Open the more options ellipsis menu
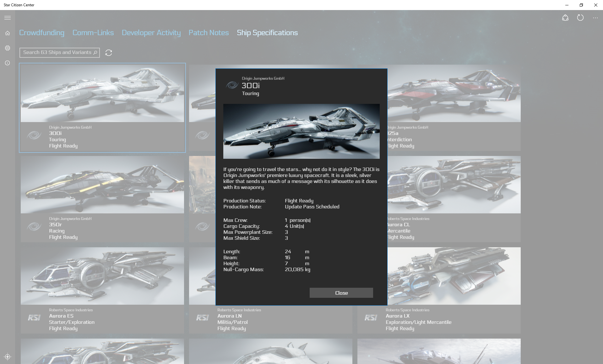 pyautogui.click(x=595, y=18)
